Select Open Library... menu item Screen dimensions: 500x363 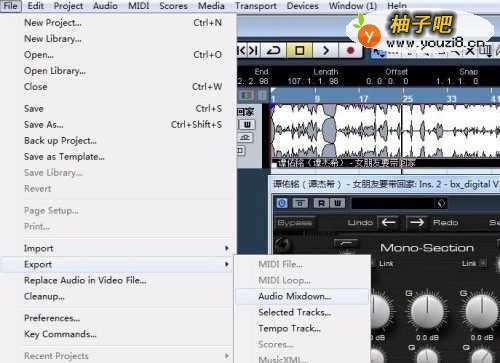(x=118, y=71)
